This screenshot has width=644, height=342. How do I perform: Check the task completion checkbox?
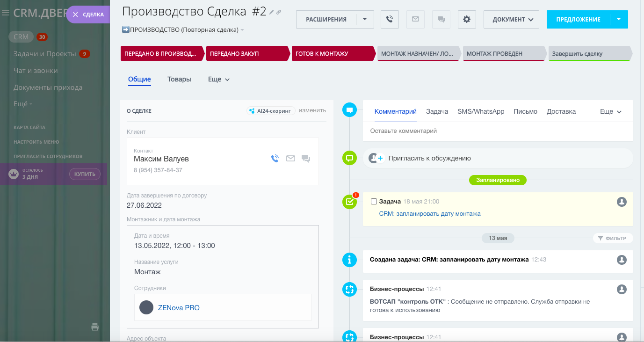pos(374,202)
